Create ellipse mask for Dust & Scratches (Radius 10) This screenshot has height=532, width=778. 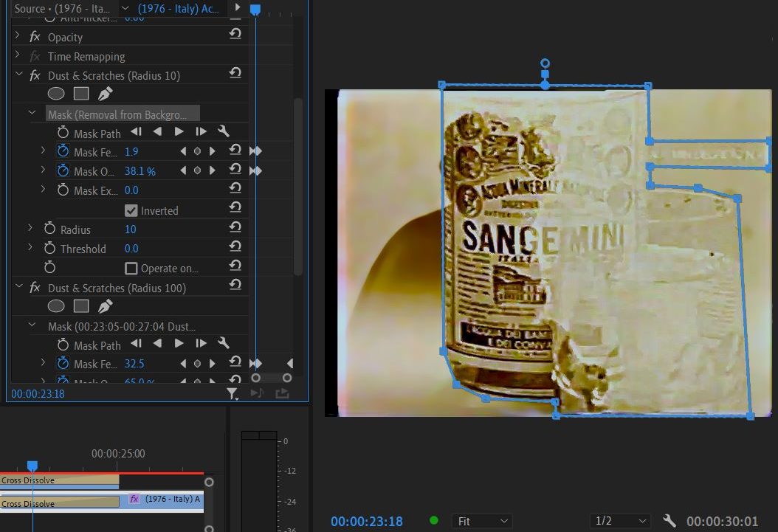tap(56, 93)
